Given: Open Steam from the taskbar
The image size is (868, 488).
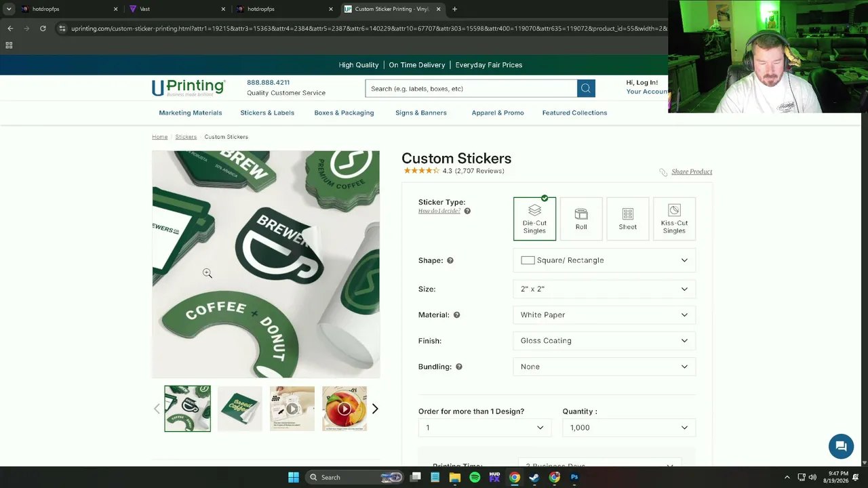Looking at the screenshot, I should [x=534, y=477].
